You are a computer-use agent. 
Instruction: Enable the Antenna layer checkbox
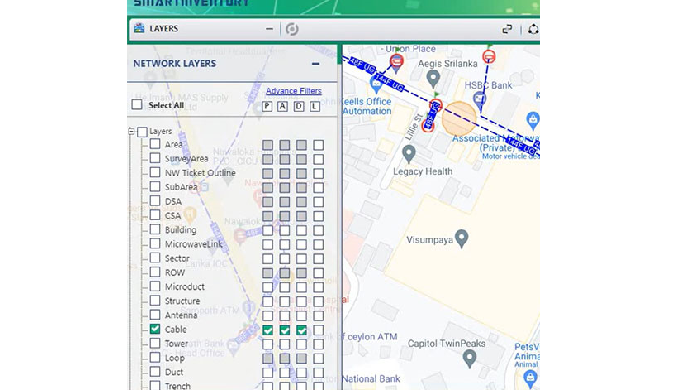click(x=155, y=315)
